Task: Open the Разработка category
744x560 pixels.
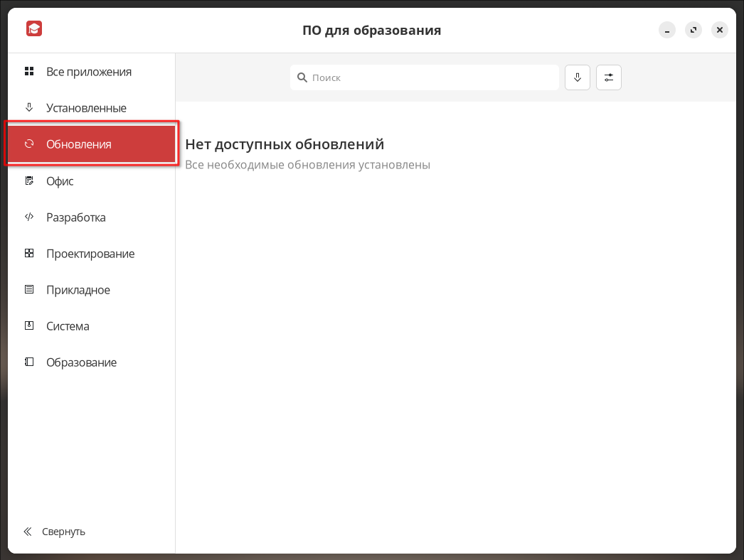Action: [75, 217]
